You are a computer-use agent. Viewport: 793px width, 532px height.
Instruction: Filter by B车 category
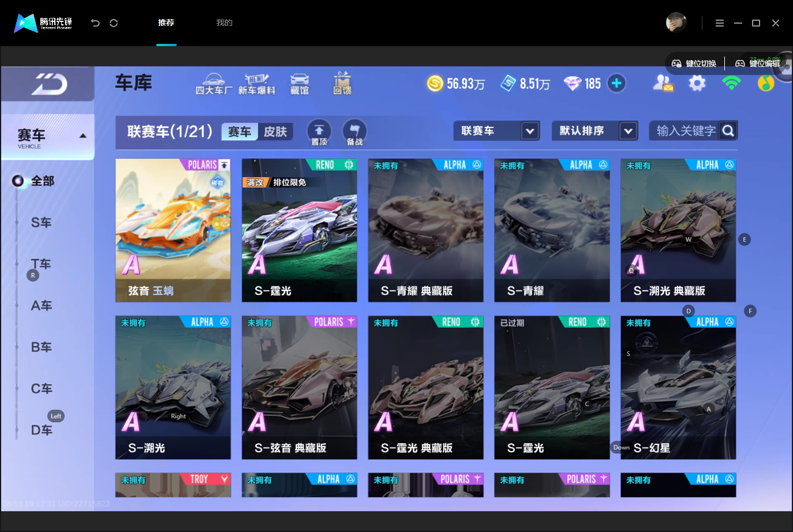point(41,347)
